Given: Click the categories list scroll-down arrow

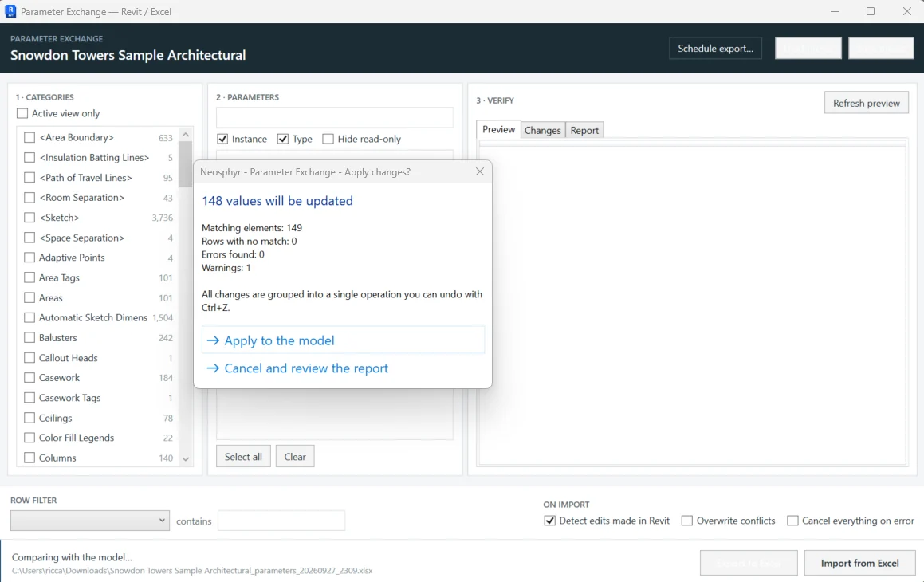Looking at the screenshot, I should pos(186,459).
